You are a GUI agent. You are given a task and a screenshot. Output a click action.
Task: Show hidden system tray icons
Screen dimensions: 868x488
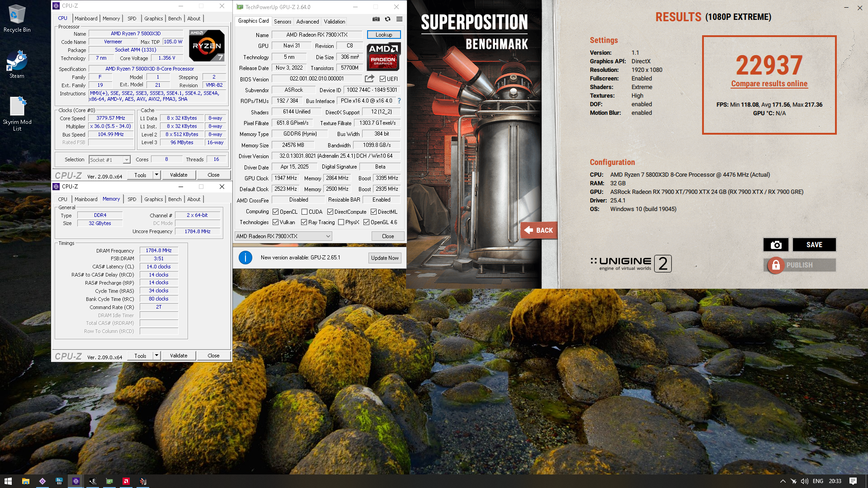click(783, 481)
